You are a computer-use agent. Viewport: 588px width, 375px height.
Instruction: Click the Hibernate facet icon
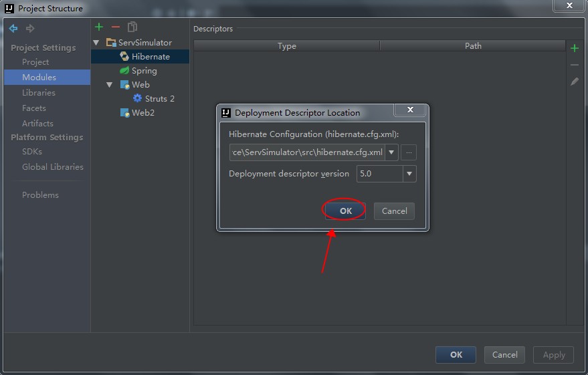click(124, 56)
